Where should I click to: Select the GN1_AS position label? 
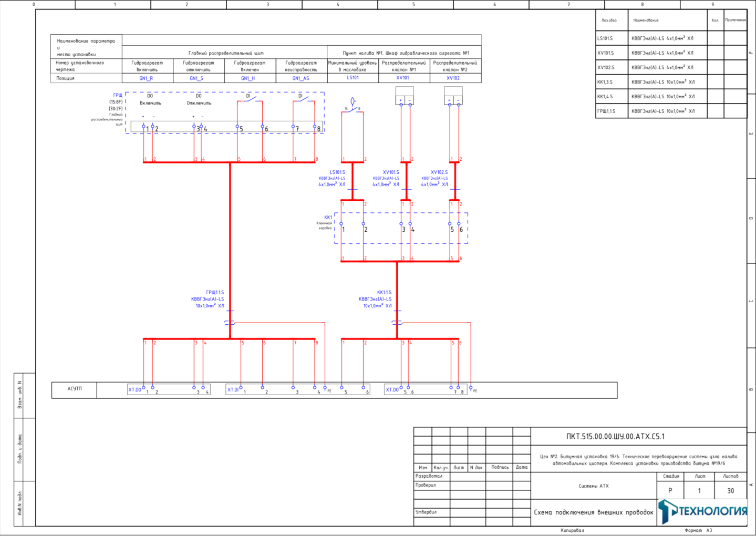pos(301,78)
